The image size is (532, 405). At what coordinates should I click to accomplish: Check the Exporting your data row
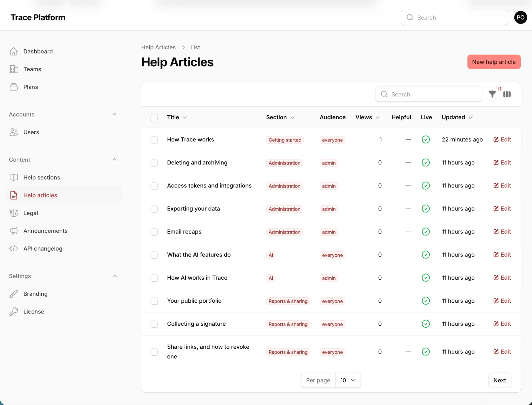(x=154, y=209)
